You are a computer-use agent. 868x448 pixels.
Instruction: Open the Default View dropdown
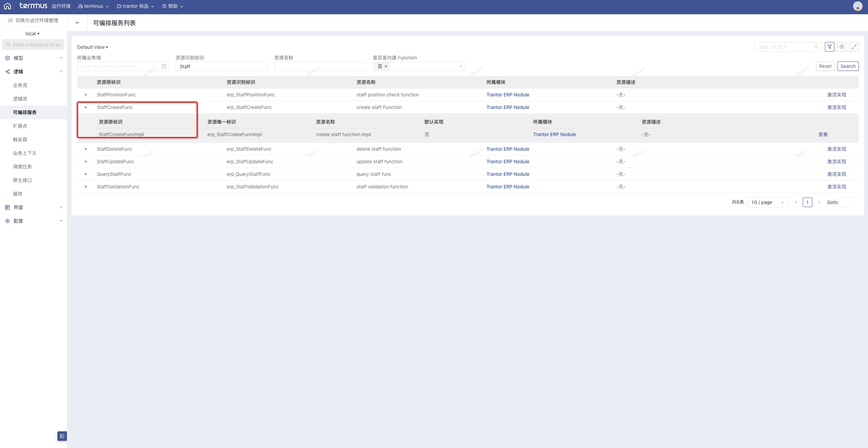coord(92,47)
